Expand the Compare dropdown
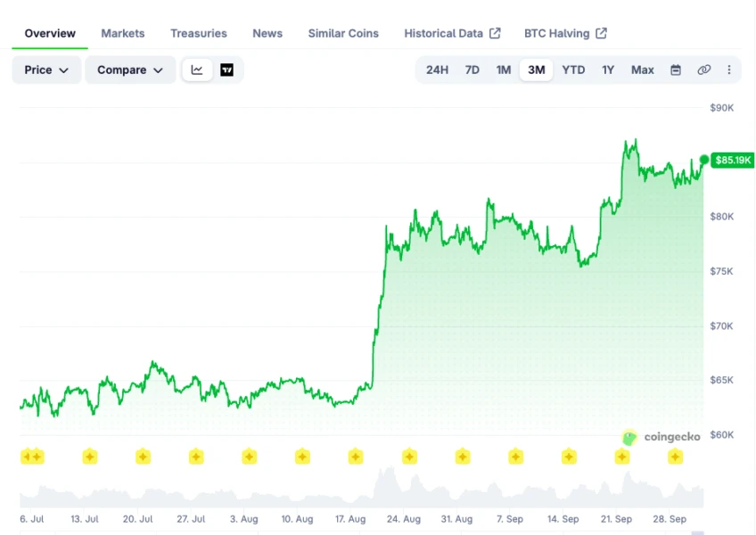 tap(130, 70)
